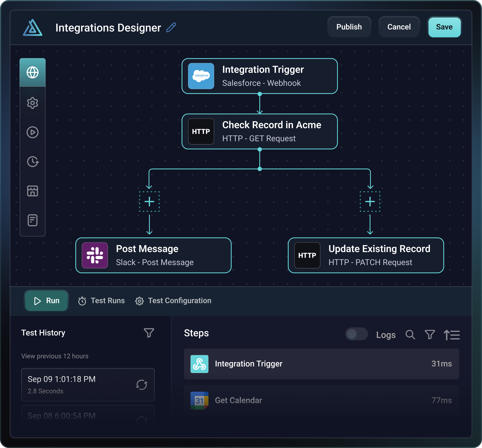This screenshot has height=448, width=482.
Task: Add a step above Post Message
Action: [149, 201]
